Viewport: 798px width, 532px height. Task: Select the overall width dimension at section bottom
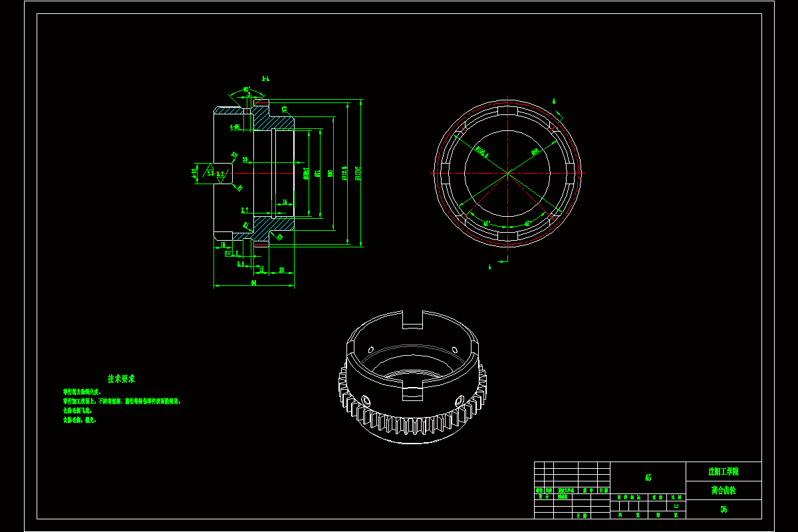(x=254, y=283)
